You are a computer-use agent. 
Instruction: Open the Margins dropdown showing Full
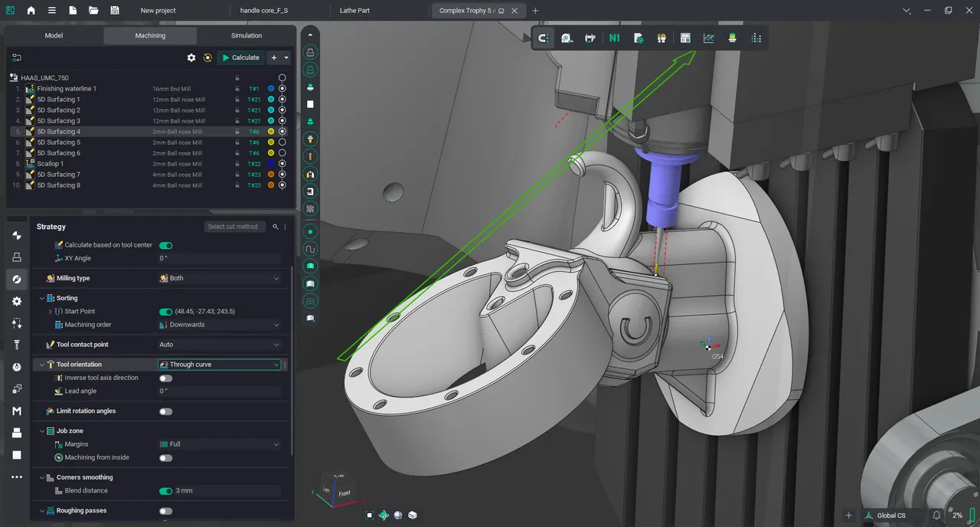tap(220, 444)
